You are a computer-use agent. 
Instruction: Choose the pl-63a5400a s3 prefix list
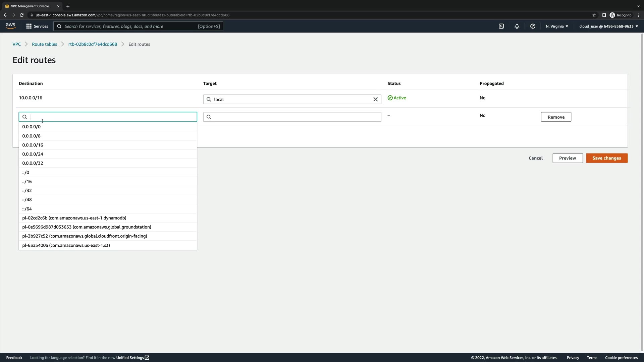[x=66, y=245]
